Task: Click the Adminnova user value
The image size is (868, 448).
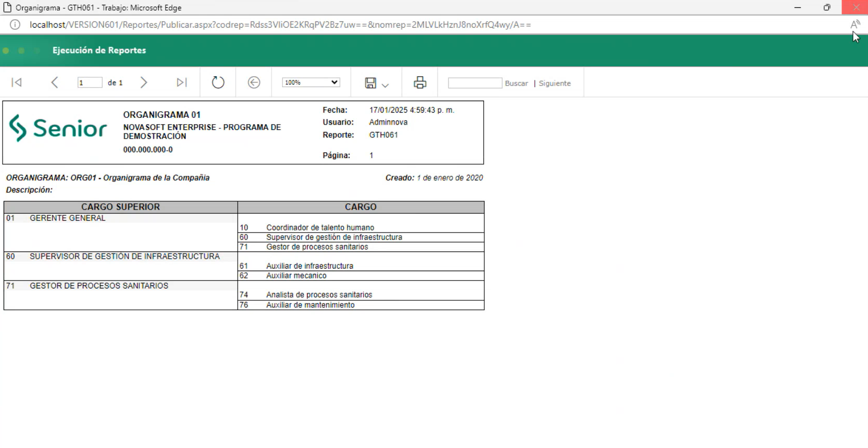Action: [388, 122]
